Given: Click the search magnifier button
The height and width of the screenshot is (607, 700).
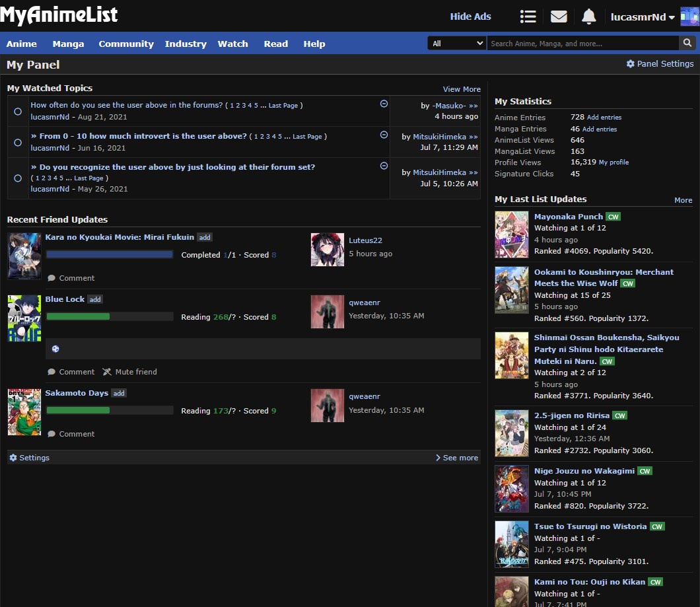Looking at the screenshot, I should [x=687, y=43].
